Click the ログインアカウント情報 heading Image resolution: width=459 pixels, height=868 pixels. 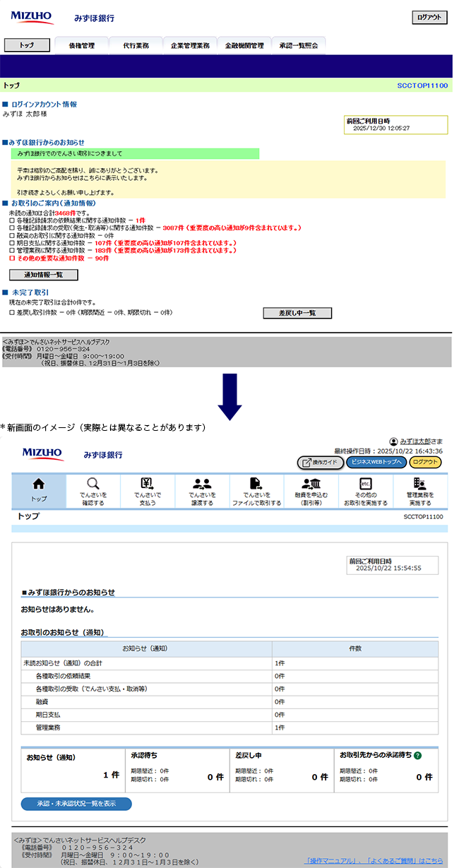pos(44,105)
